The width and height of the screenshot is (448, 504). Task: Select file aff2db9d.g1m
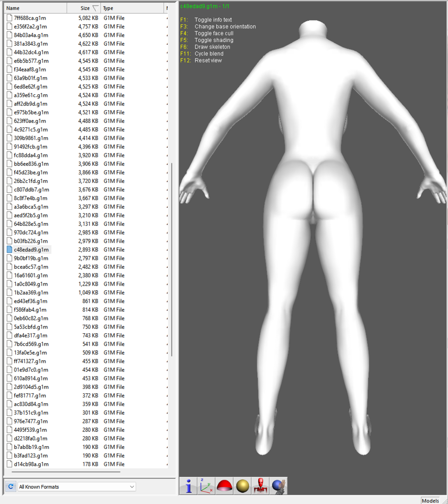tap(30, 104)
